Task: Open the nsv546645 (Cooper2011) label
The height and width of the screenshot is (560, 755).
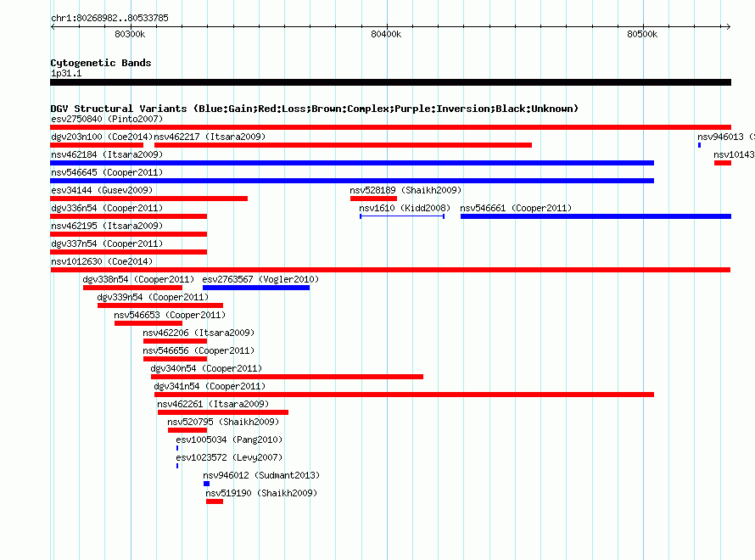Action: click(x=107, y=172)
